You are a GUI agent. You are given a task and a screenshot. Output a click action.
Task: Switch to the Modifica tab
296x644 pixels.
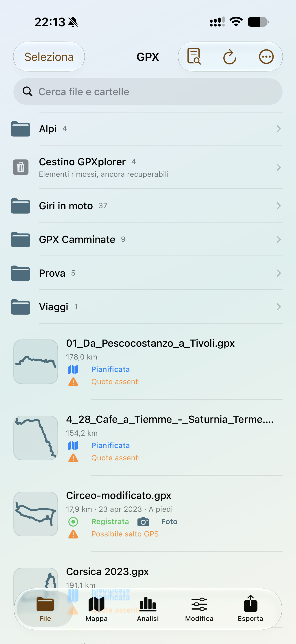tap(199, 609)
